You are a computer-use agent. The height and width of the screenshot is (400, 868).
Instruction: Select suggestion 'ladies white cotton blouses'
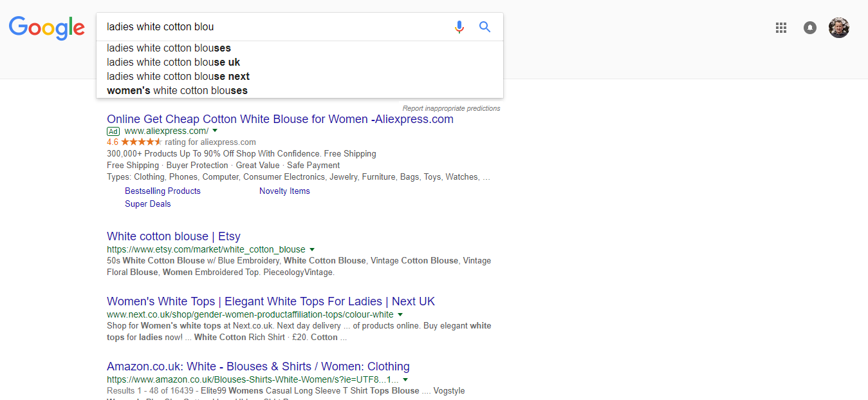[x=169, y=48]
